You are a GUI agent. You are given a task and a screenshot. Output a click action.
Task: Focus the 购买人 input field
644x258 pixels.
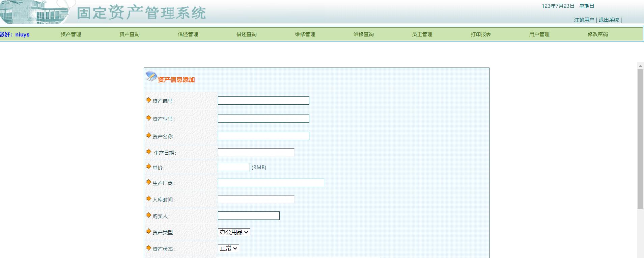(x=249, y=215)
